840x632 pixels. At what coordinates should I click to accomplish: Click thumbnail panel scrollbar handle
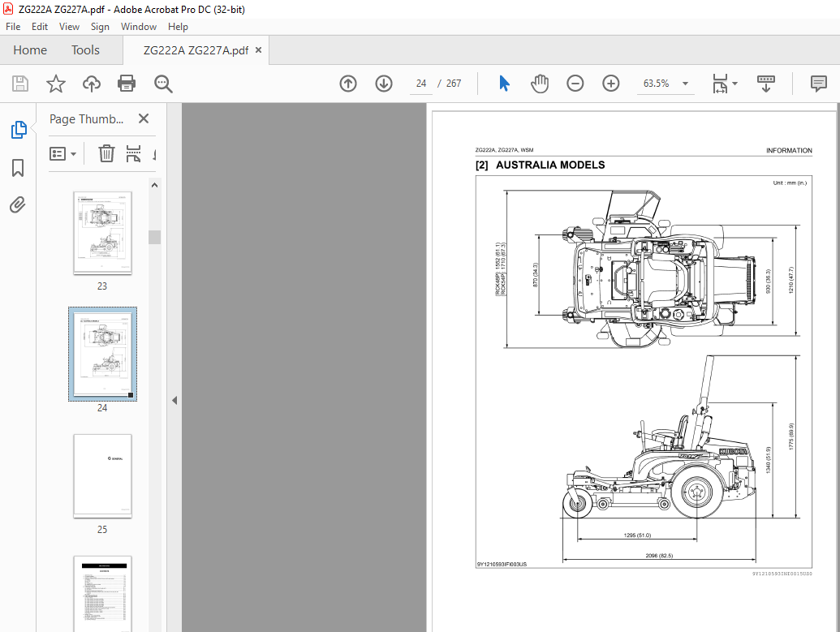tap(155, 237)
